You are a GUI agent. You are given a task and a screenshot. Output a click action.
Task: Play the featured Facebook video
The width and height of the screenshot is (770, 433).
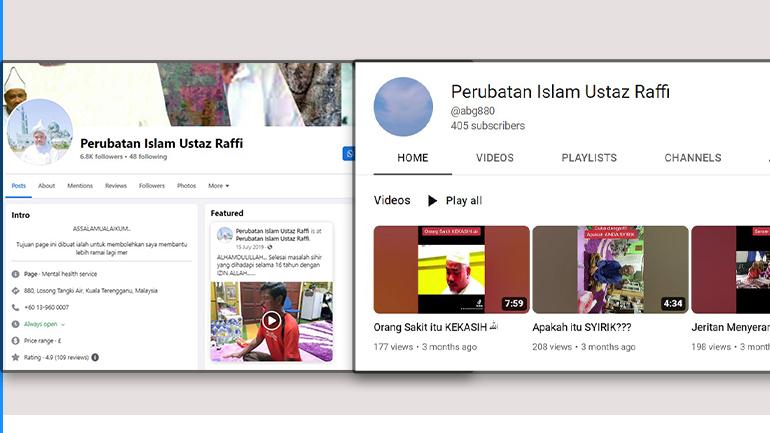coord(272,321)
